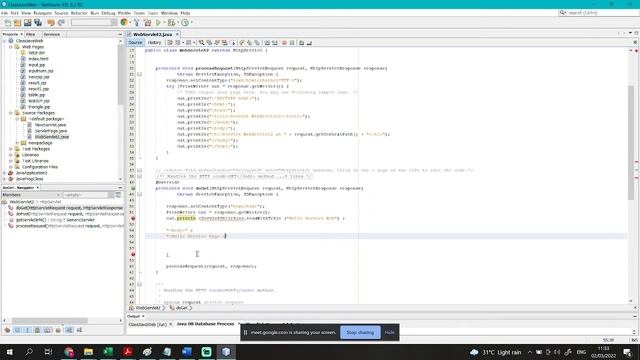Open the Word icon in the taskbar
The height and width of the screenshot is (360, 640).
pyautogui.click(x=187, y=351)
